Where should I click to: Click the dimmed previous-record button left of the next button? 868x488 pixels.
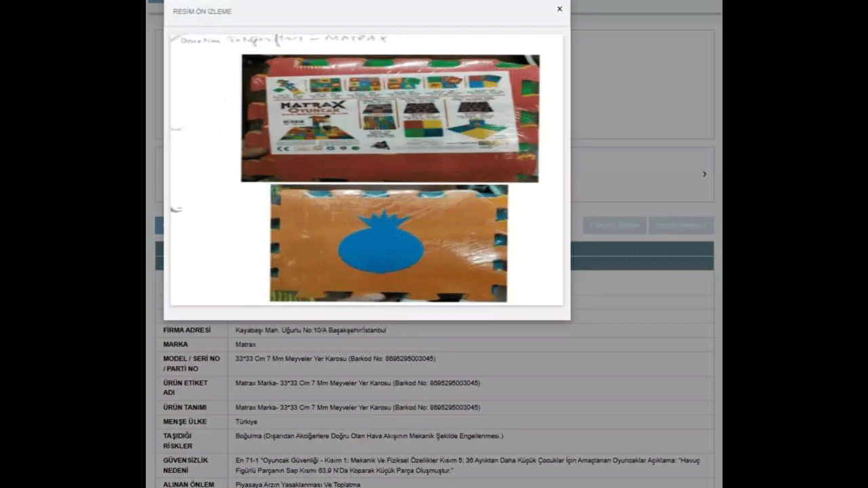coord(614,226)
